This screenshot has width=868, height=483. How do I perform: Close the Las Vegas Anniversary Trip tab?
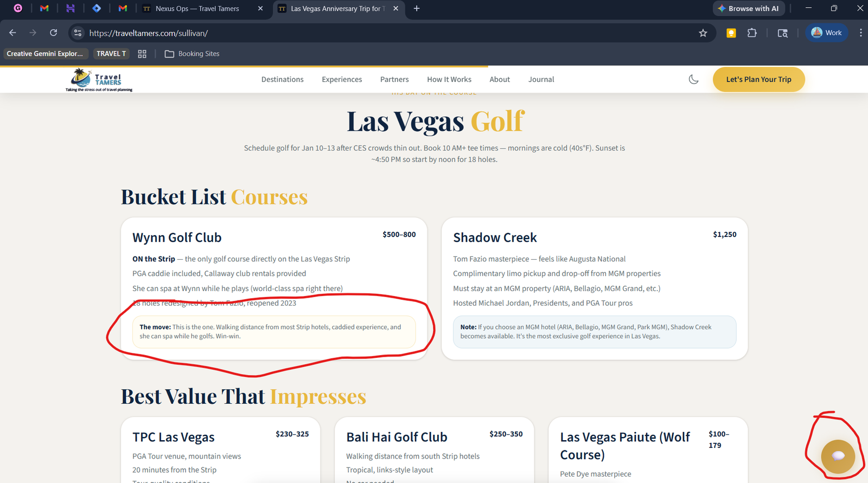pos(395,8)
